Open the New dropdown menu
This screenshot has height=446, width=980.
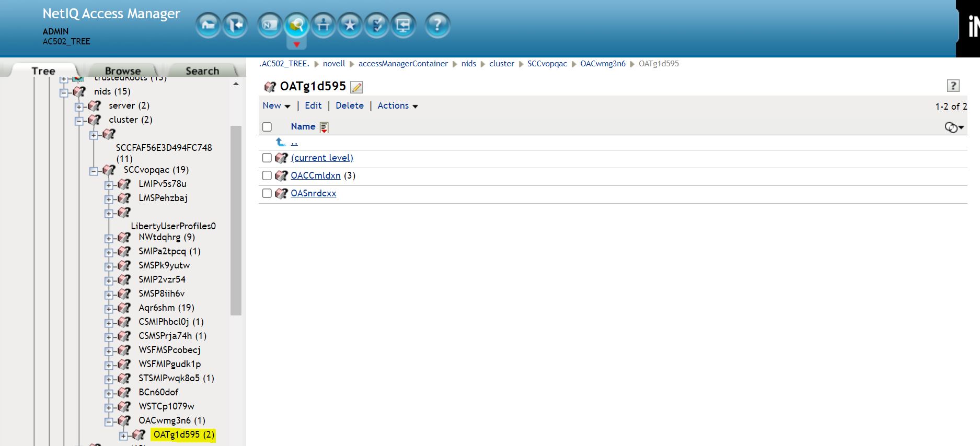click(x=276, y=105)
